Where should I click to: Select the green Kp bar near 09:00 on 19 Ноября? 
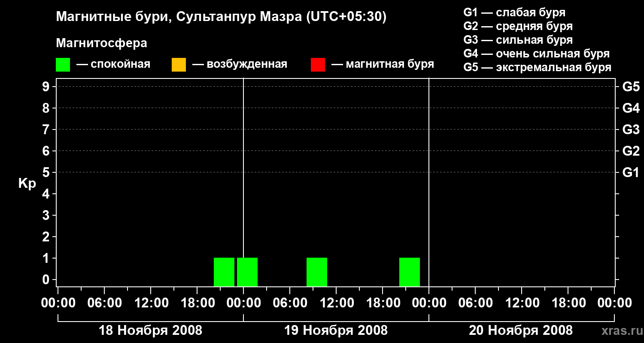tap(317, 272)
